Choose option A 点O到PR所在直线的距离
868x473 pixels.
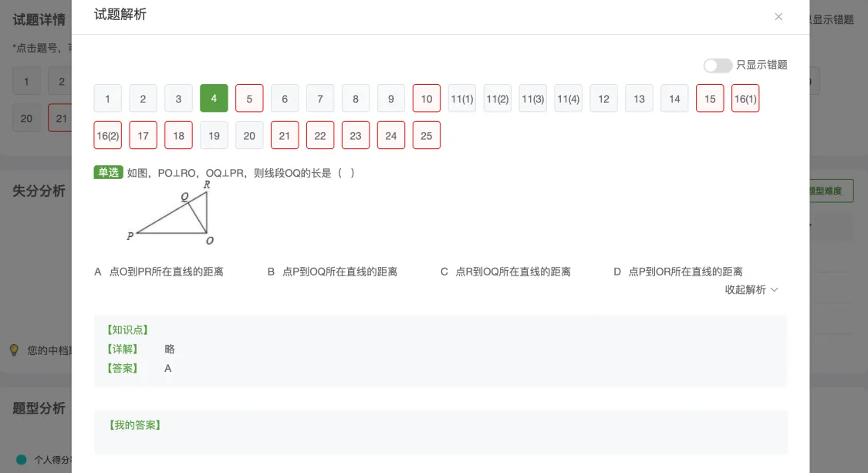pos(159,272)
